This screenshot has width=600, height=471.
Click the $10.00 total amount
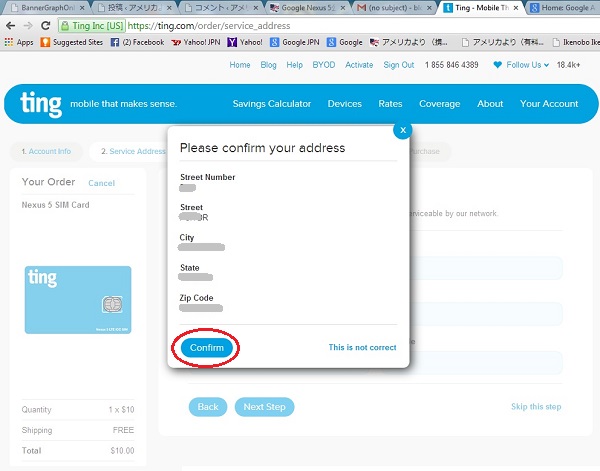click(122, 450)
